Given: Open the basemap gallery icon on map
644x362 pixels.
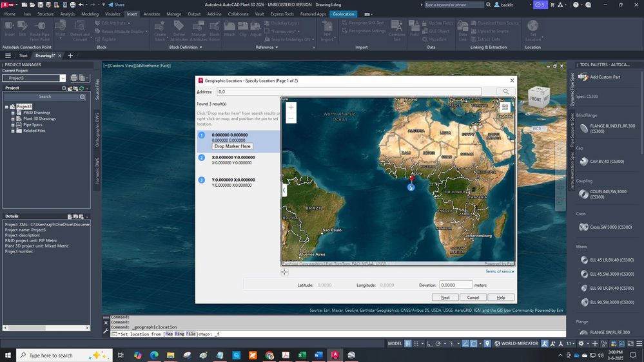Looking at the screenshot, I should click(505, 108).
